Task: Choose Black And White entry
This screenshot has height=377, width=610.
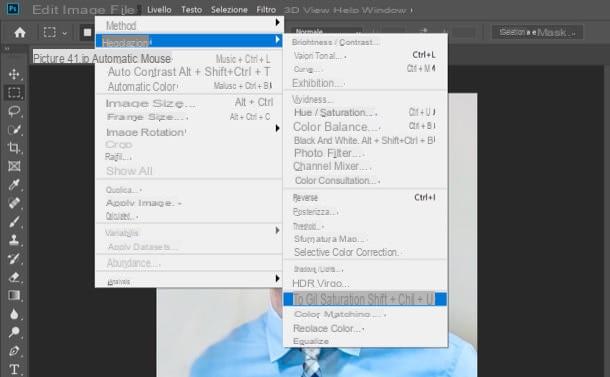Action: click(x=365, y=140)
